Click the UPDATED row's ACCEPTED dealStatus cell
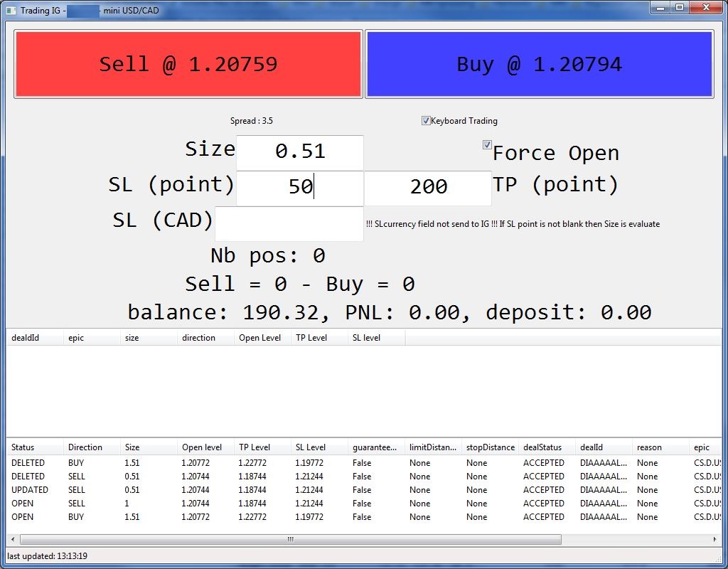This screenshot has width=728, height=569. click(x=544, y=490)
